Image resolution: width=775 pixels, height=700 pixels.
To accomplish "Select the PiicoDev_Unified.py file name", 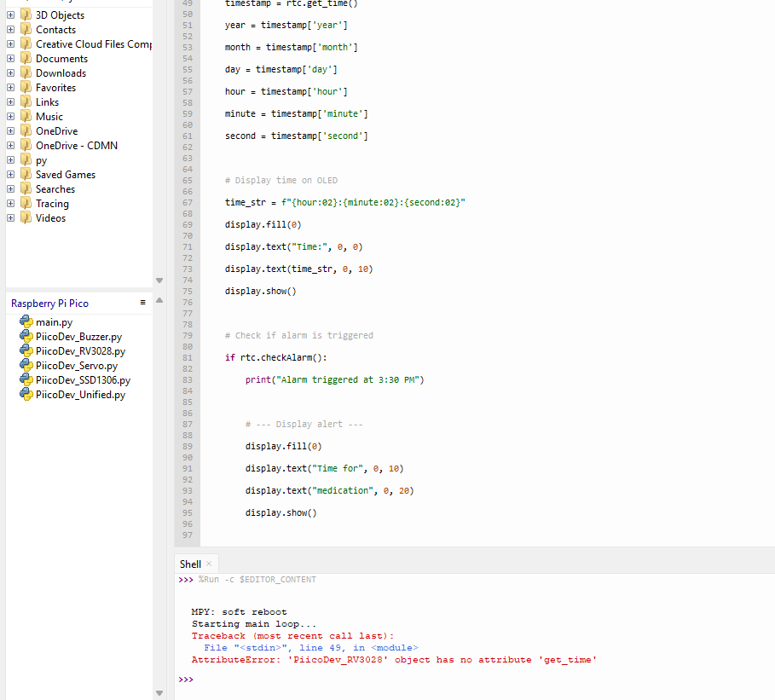I will (x=80, y=395).
